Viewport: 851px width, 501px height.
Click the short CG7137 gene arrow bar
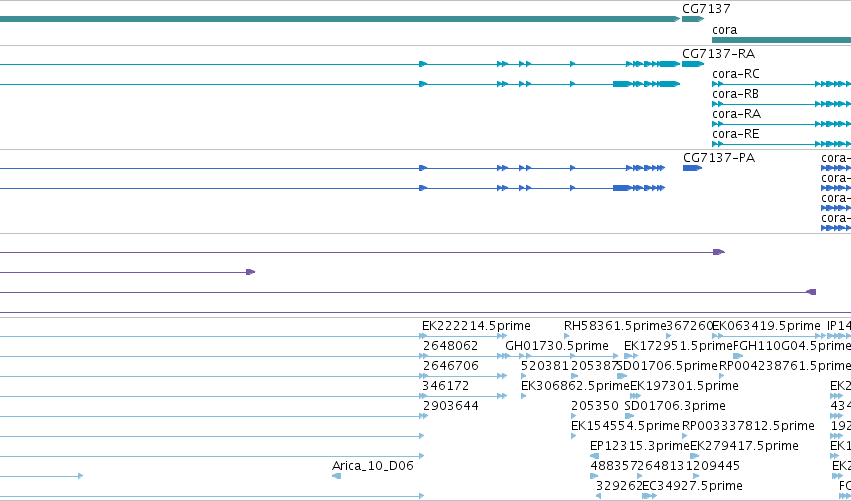tap(693, 19)
